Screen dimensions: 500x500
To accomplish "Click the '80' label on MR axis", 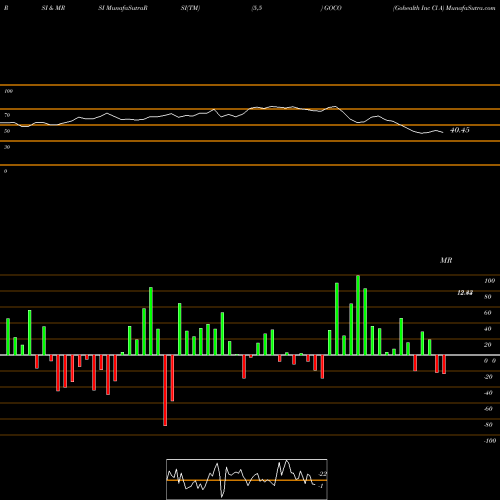I will click(x=488, y=297).
